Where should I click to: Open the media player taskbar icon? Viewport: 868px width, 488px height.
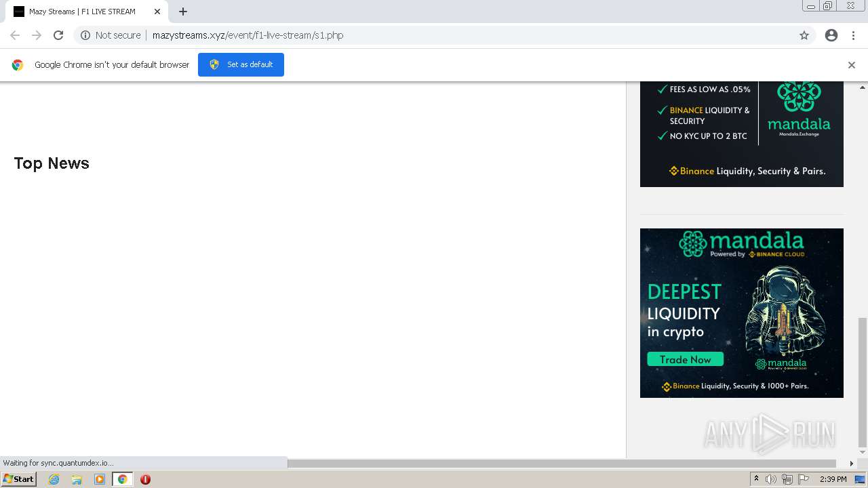click(100, 479)
